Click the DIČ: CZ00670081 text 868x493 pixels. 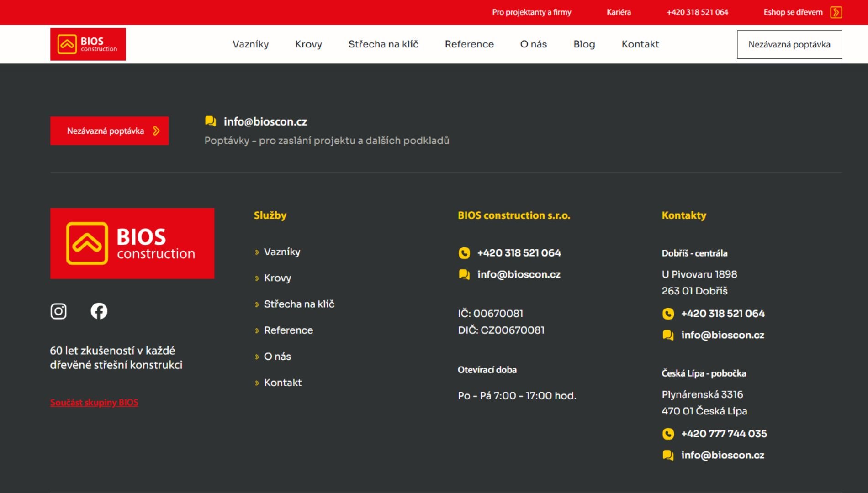[x=501, y=330]
